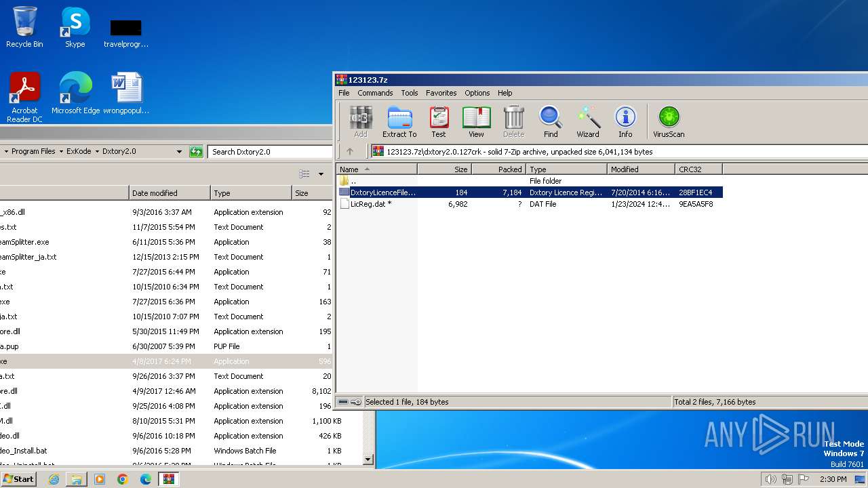Click the 2:30 PM taskbar clock
This screenshot has height=488, width=868.
pyautogui.click(x=833, y=479)
